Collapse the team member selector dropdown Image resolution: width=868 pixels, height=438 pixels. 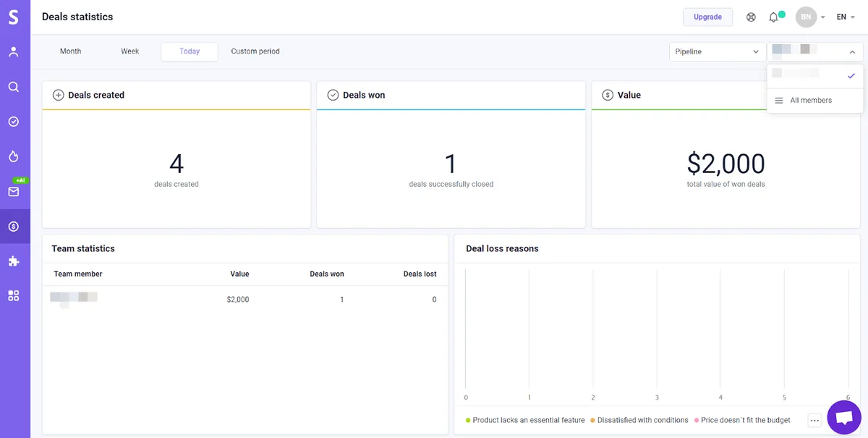(x=852, y=51)
